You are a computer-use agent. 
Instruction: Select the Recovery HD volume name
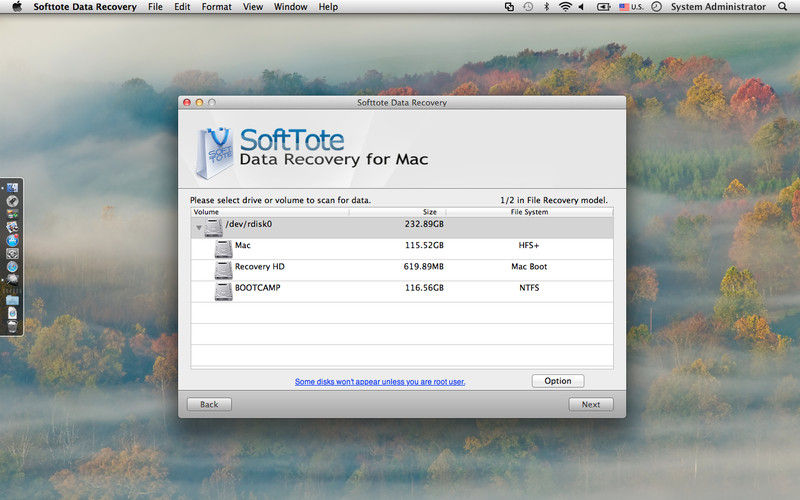point(260,267)
